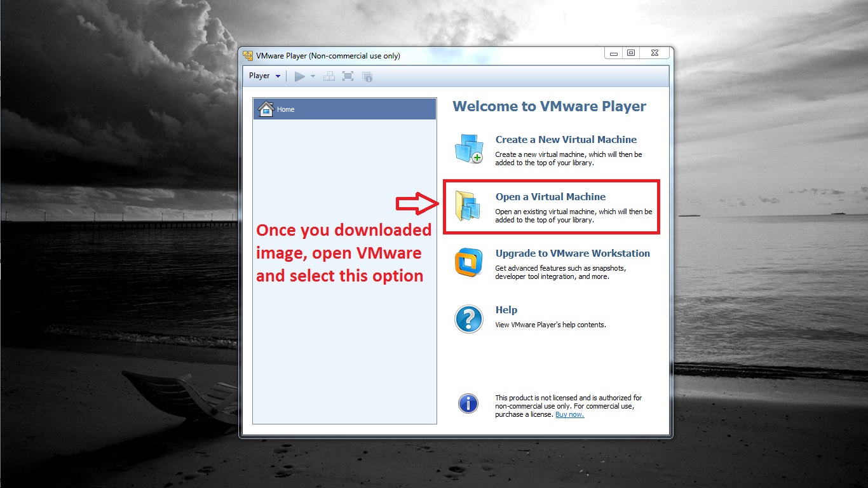
Task: Click the Create a New Virtual Machine heading
Action: coord(566,140)
